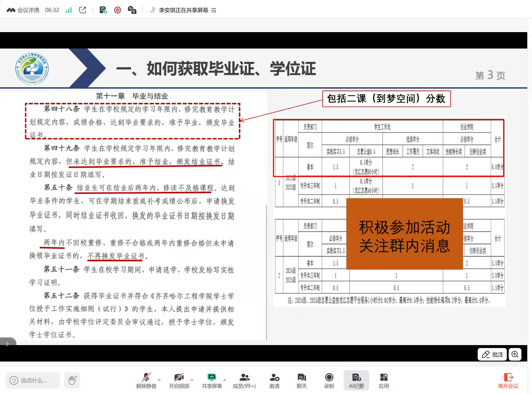532x394 pixels.
Task: Toggle 录制 recording in the bottom toolbar
Action: tap(329, 381)
